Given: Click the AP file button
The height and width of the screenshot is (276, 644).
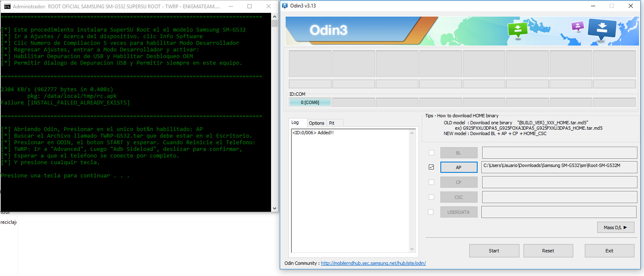Looking at the screenshot, I should click(x=459, y=167).
